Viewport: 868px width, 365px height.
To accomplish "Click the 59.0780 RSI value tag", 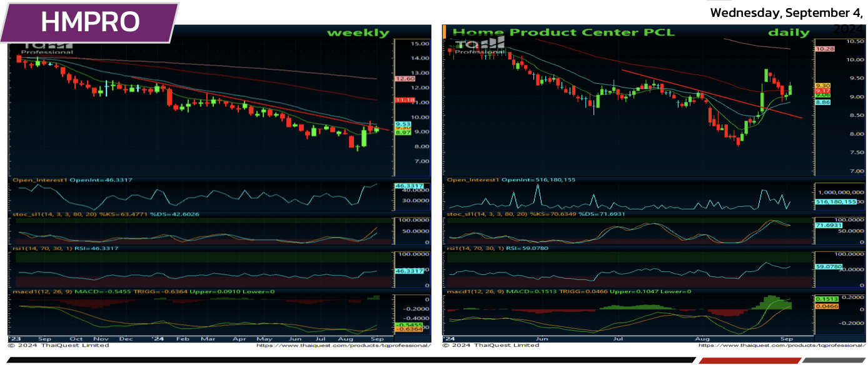I will [x=827, y=267].
